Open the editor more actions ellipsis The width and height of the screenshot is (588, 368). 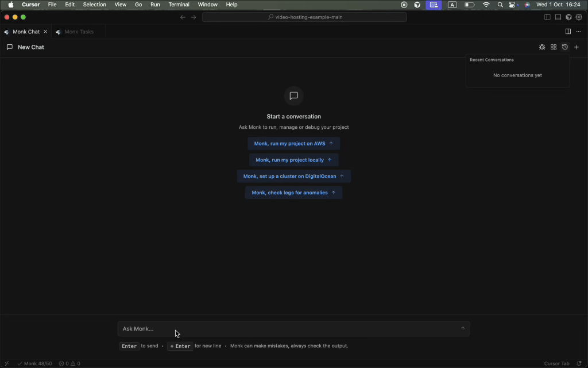[x=579, y=32]
